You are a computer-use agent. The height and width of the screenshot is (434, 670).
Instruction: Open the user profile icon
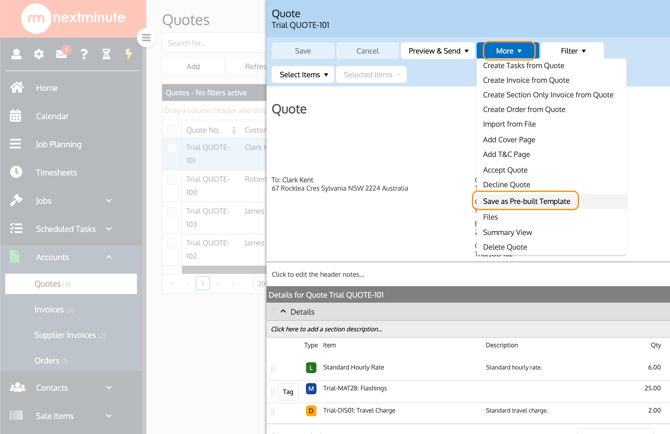tap(16, 54)
